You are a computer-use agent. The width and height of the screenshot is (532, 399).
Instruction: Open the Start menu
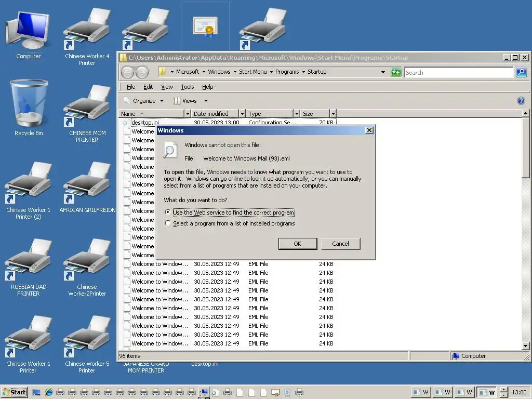(14, 392)
